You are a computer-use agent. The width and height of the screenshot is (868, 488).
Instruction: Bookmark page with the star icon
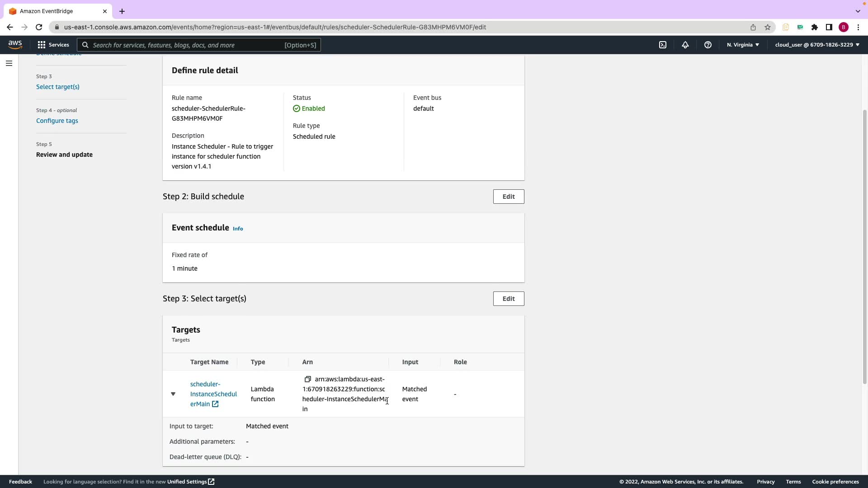[768, 27]
